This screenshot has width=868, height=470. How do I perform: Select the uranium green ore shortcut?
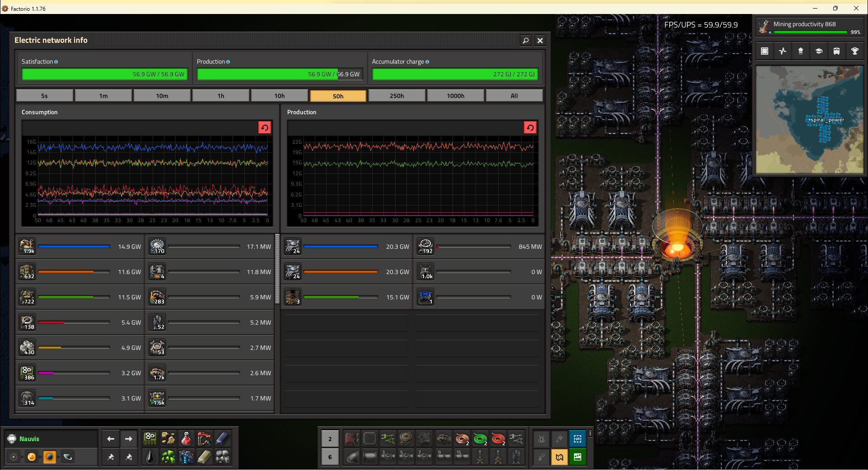[168, 457]
